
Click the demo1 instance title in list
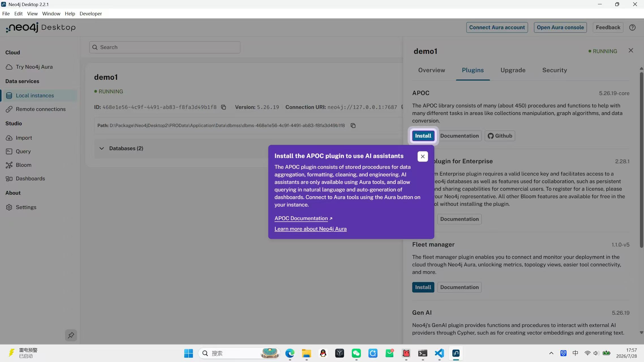pyautogui.click(x=106, y=77)
